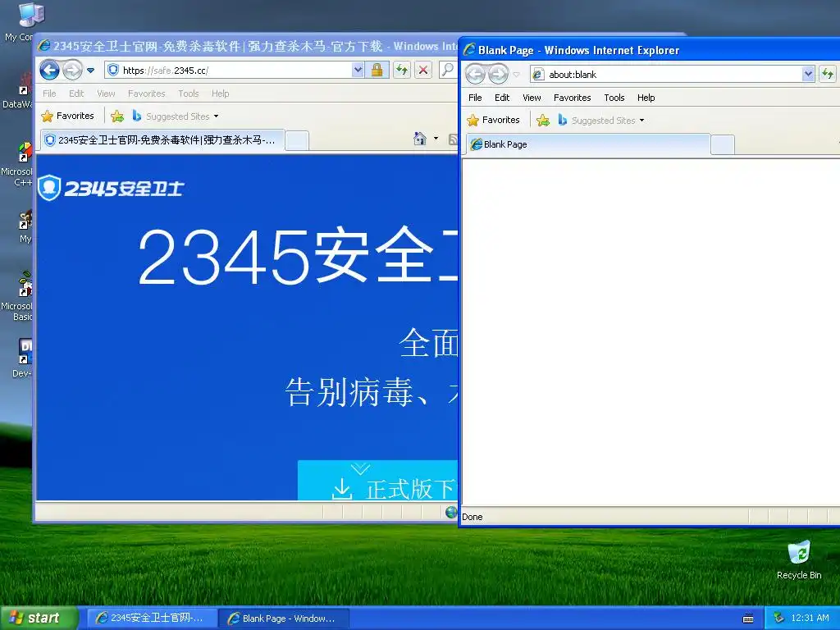Open View menu in Blank Page window
The height and width of the screenshot is (630, 840).
pyautogui.click(x=532, y=98)
